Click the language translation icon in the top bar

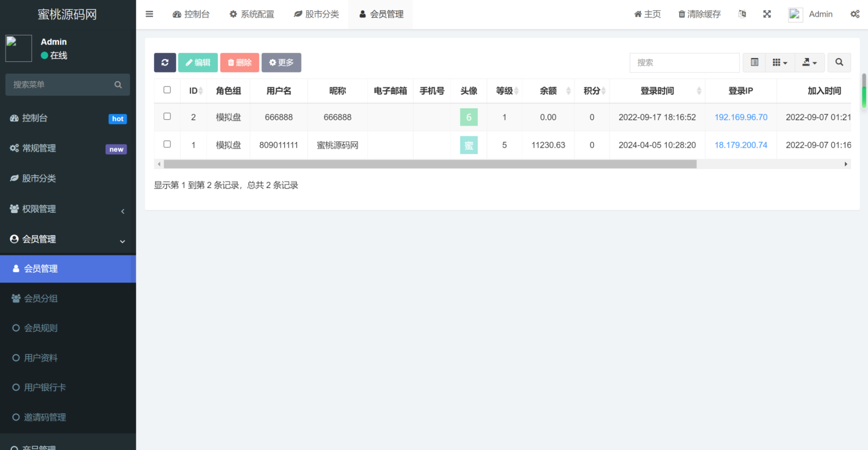[742, 14]
